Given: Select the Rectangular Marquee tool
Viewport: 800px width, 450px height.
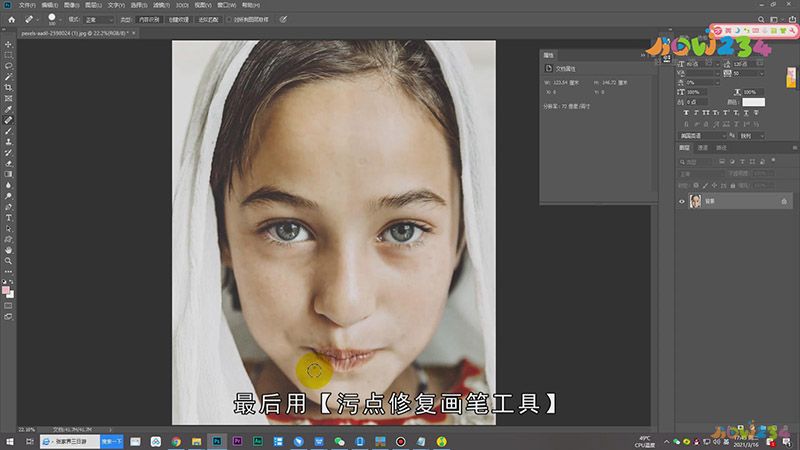Looking at the screenshot, I should pyautogui.click(x=8, y=55).
